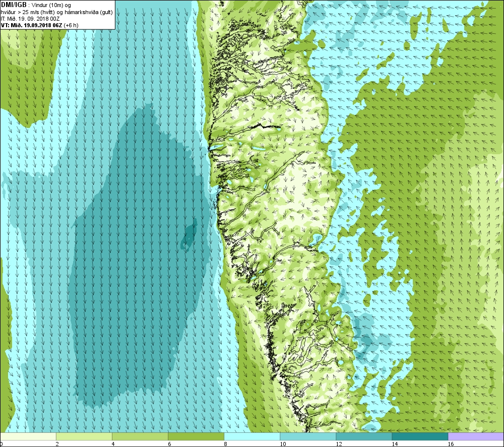
Task: Click the 0–2 m/s palest legend swatch
Action: [x=28, y=436]
